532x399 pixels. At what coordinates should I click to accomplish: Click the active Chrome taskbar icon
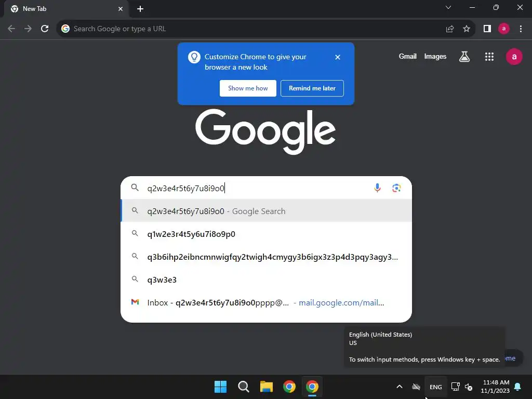click(312, 387)
